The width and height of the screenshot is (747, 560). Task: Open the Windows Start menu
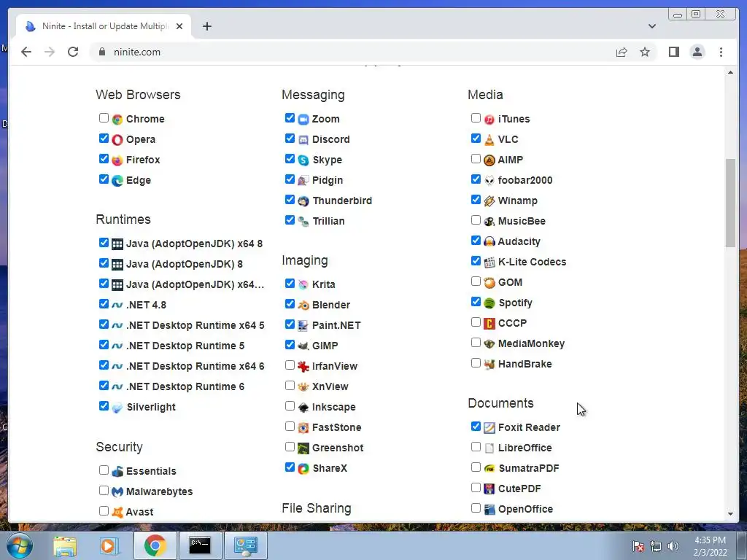pyautogui.click(x=20, y=545)
